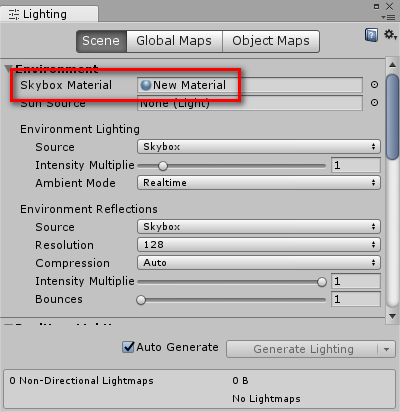400x412 pixels.
Task: Click the Environment Reflections heading
Action: (x=89, y=209)
